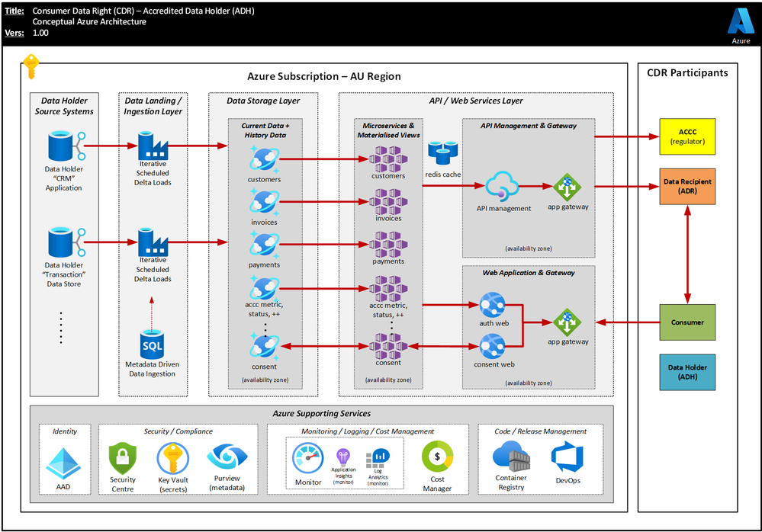Select the Container Registry icon
This screenshot has width=762, height=532.
511,457
